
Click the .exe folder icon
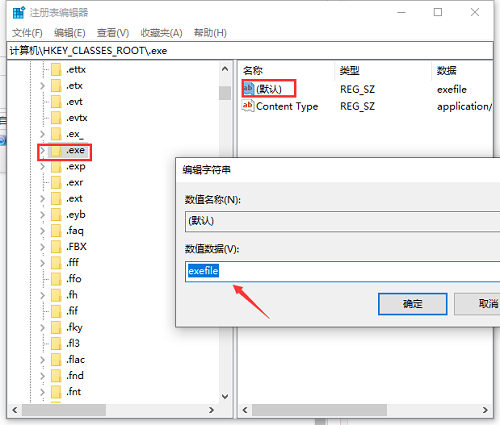[56, 150]
